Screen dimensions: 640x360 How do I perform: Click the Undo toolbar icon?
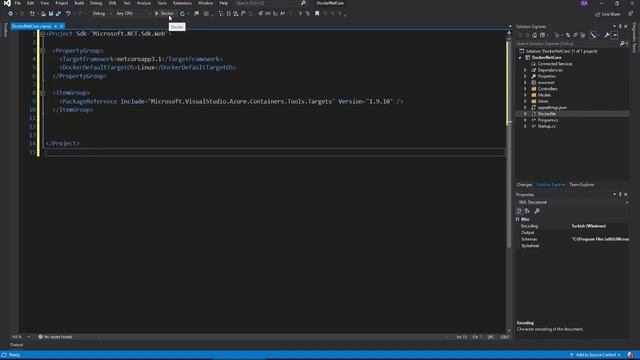click(x=68, y=13)
